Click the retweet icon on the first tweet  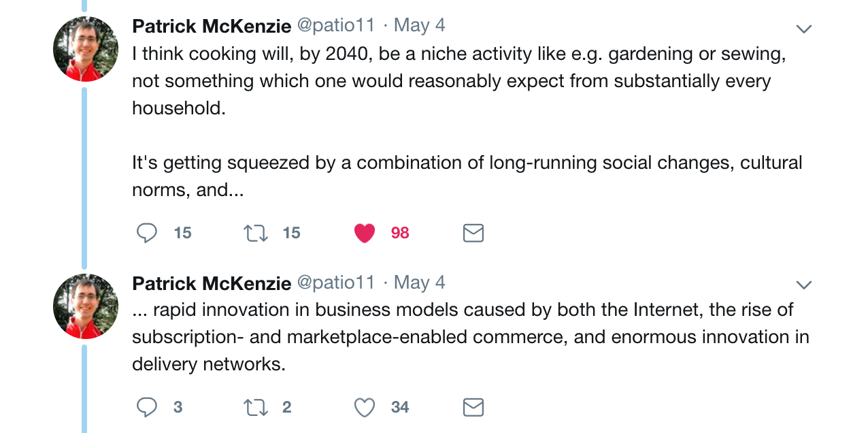coord(256,232)
